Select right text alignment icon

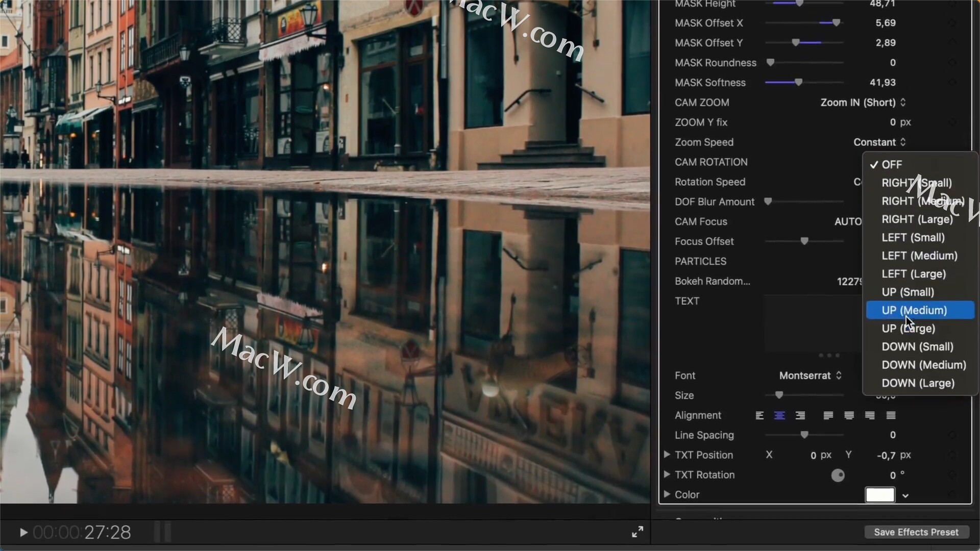pyautogui.click(x=800, y=415)
